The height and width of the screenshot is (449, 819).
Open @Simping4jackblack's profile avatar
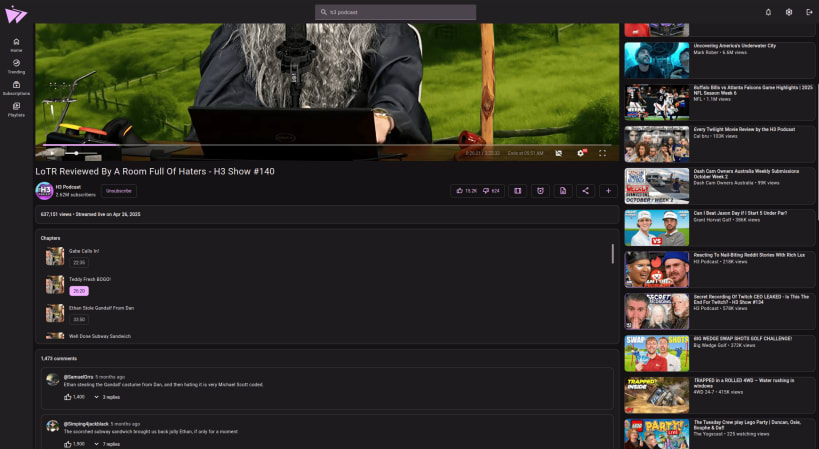tap(52, 426)
